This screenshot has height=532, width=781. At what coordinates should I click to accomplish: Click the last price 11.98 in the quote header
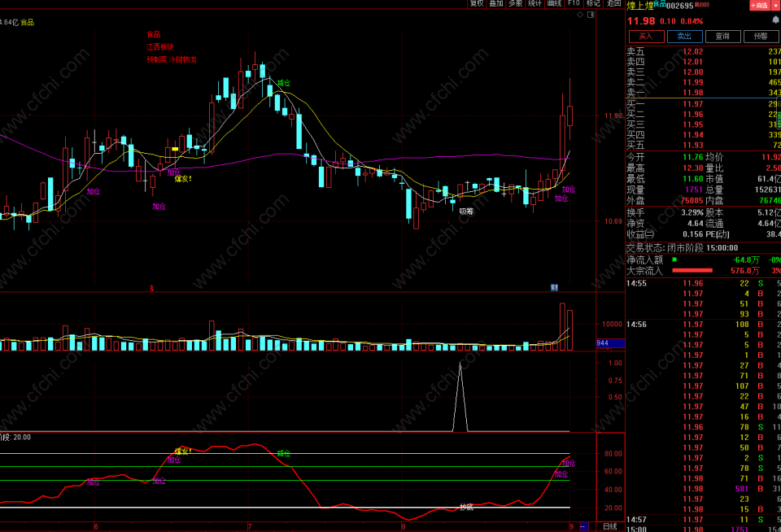click(x=641, y=21)
